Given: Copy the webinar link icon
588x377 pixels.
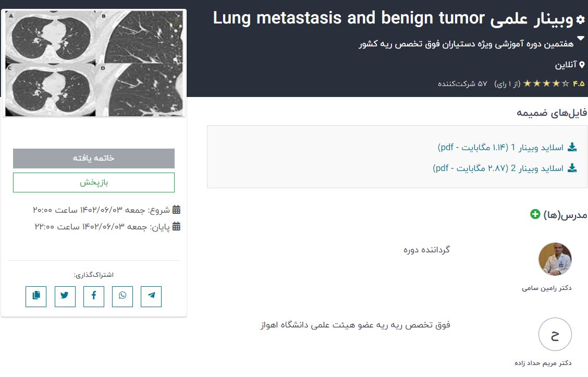Looking at the screenshot, I should [36, 296].
